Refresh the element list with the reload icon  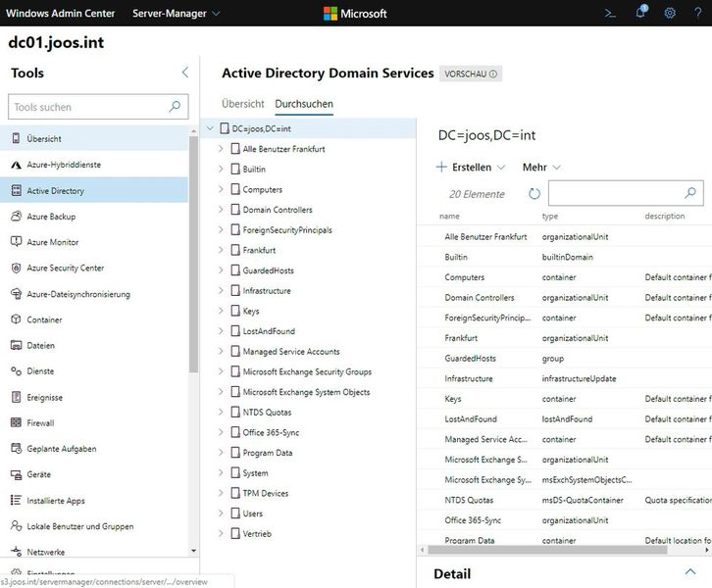(x=534, y=194)
